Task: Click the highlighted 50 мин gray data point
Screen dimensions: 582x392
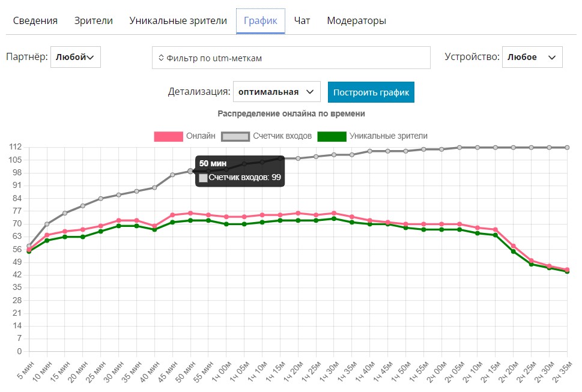Action: (190, 171)
